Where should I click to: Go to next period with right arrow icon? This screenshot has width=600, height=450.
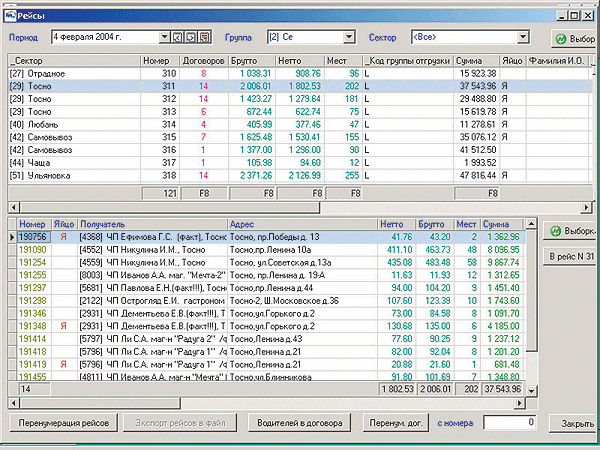[191, 37]
